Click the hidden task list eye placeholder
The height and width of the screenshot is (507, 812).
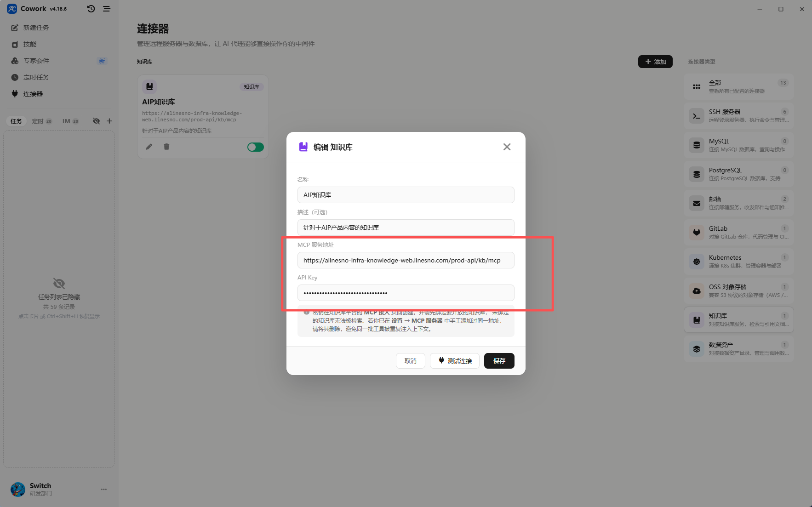[59, 283]
